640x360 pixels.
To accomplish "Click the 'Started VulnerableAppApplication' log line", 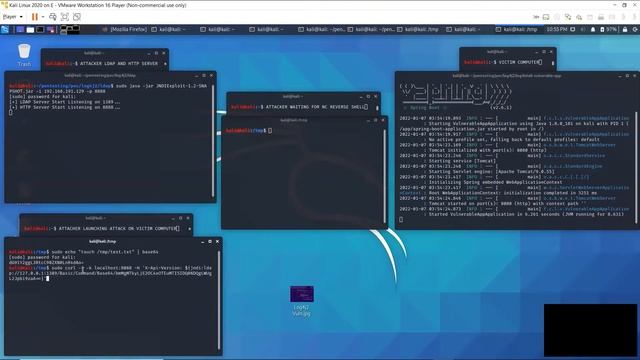I will pyautogui.click(x=526, y=214).
